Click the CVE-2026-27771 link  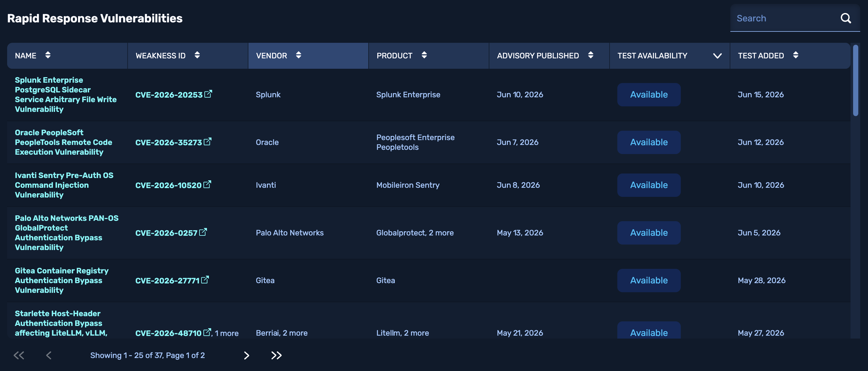pyautogui.click(x=167, y=281)
